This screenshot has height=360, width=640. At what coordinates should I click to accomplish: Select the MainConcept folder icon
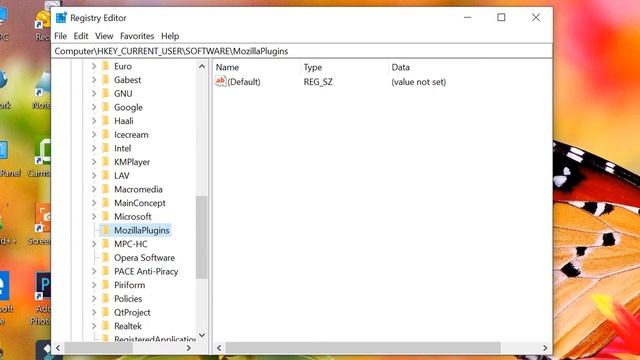(x=105, y=203)
